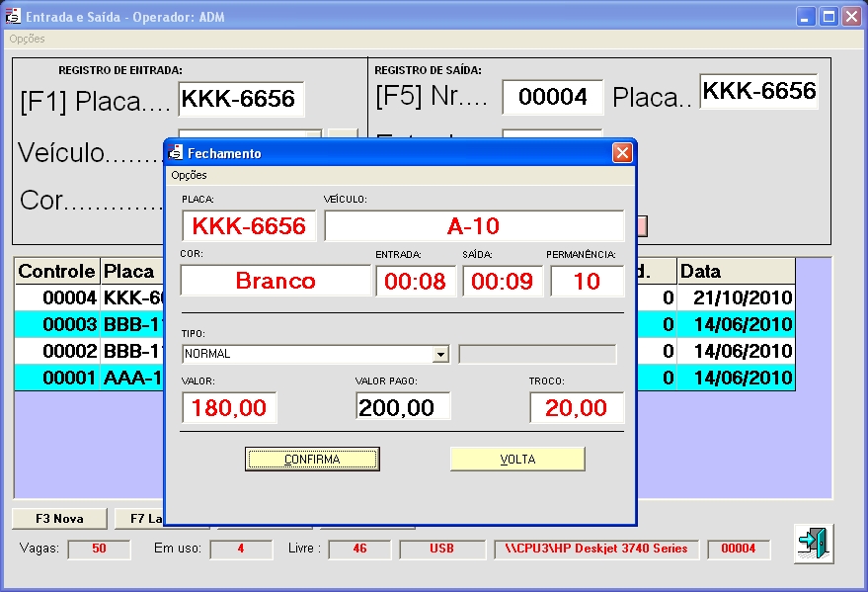Click the Controle column header

tap(57, 271)
